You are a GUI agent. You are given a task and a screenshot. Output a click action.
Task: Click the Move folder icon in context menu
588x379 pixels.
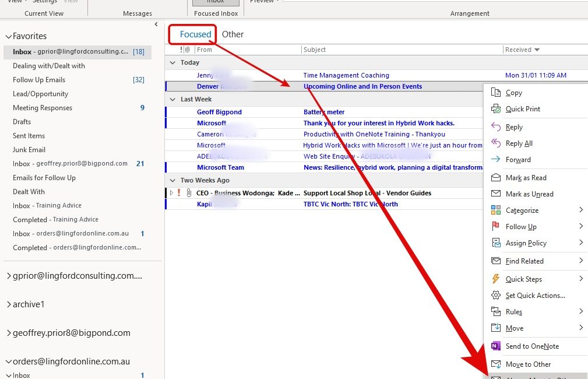(x=496, y=328)
